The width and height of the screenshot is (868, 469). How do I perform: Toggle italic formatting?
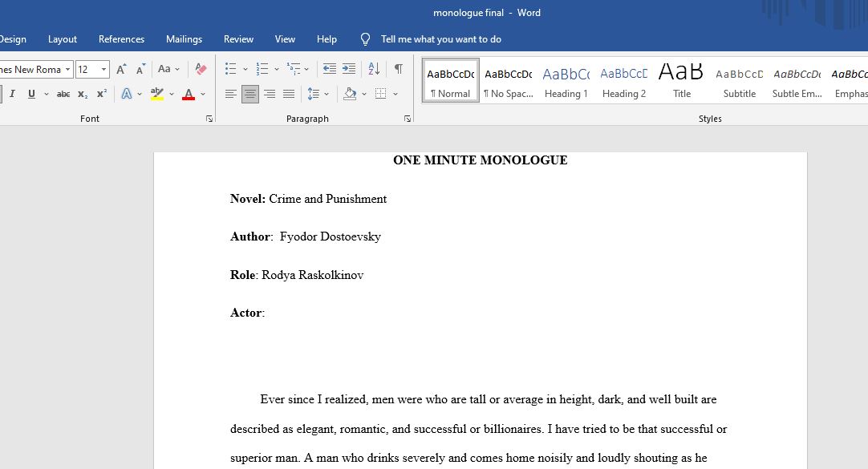pos(12,94)
